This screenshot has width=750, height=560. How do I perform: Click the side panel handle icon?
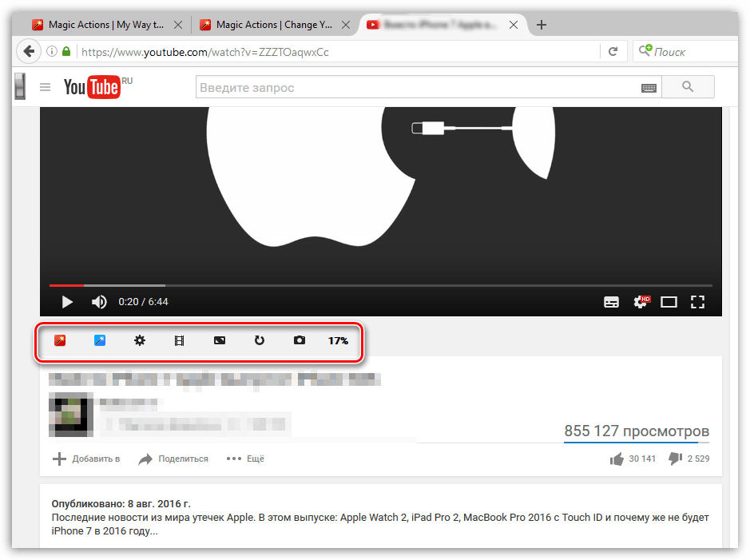coord(20,86)
